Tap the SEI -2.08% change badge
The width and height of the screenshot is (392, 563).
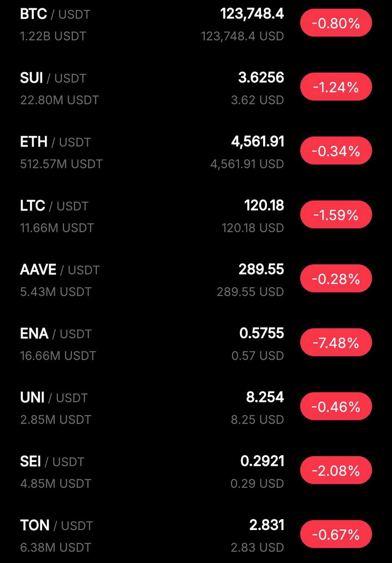coord(336,471)
